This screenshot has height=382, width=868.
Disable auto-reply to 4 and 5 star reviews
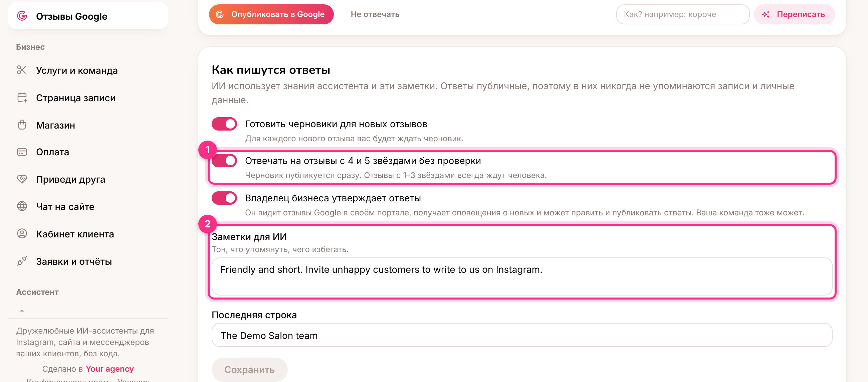click(x=224, y=161)
